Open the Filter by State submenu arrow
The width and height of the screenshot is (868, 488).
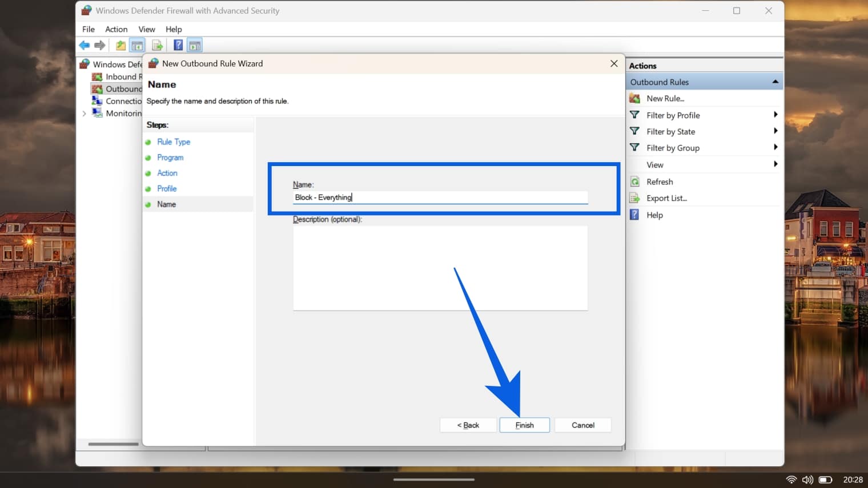click(775, 131)
